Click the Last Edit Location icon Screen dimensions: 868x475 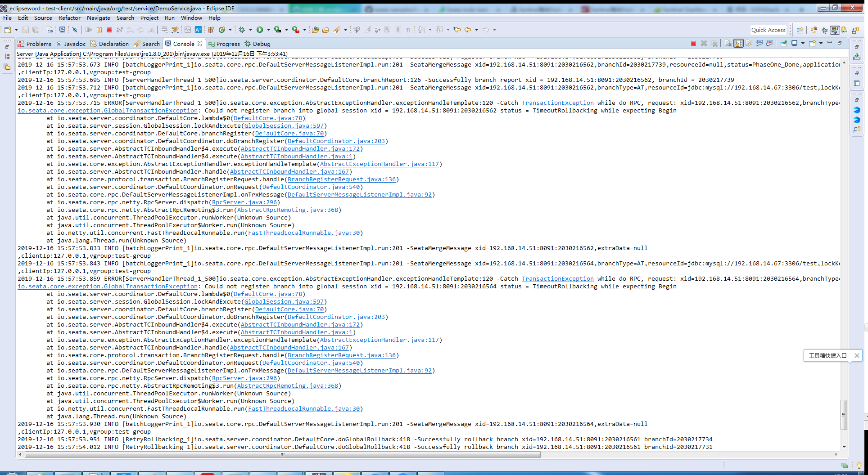click(x=457, y=30)
